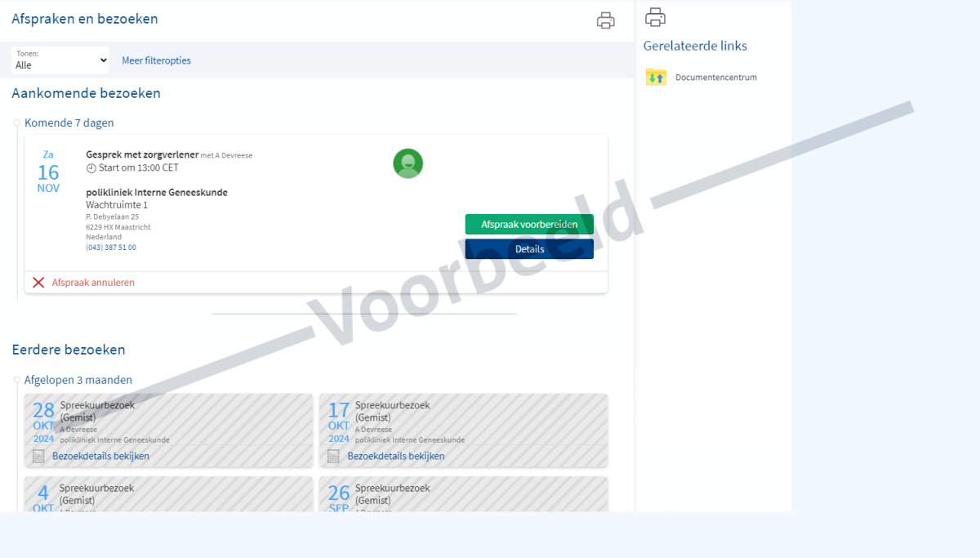Click phone number (043) 387 51 00

click(111, 248)
